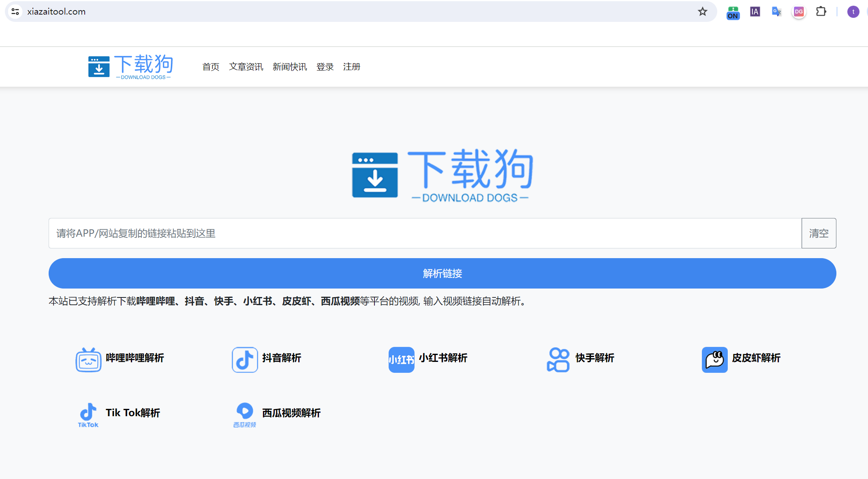Click the Douyin note icon
The height and width of the screenshot is (479, 868).
click(245, 359)
